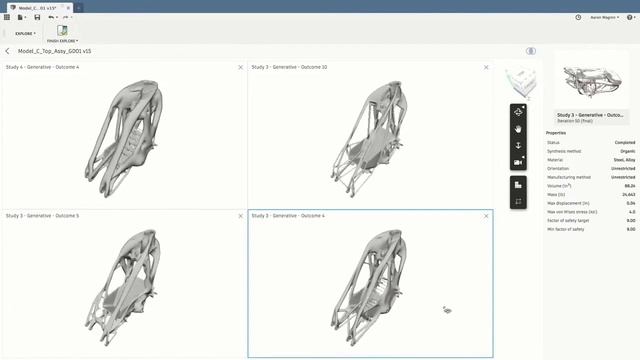Toggle the properties panel round icon

tap(531, 51)
